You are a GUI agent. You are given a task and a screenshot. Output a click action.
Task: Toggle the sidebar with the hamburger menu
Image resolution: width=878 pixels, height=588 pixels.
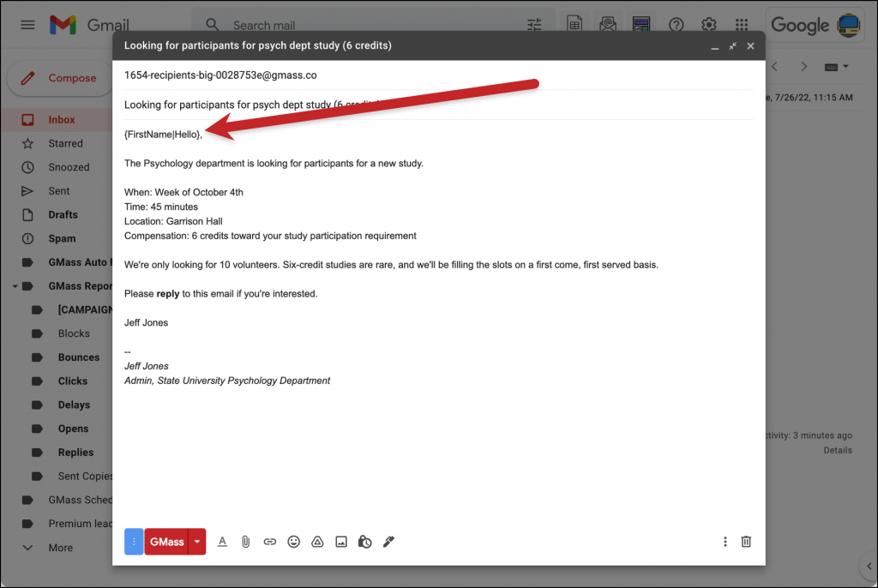27,24
